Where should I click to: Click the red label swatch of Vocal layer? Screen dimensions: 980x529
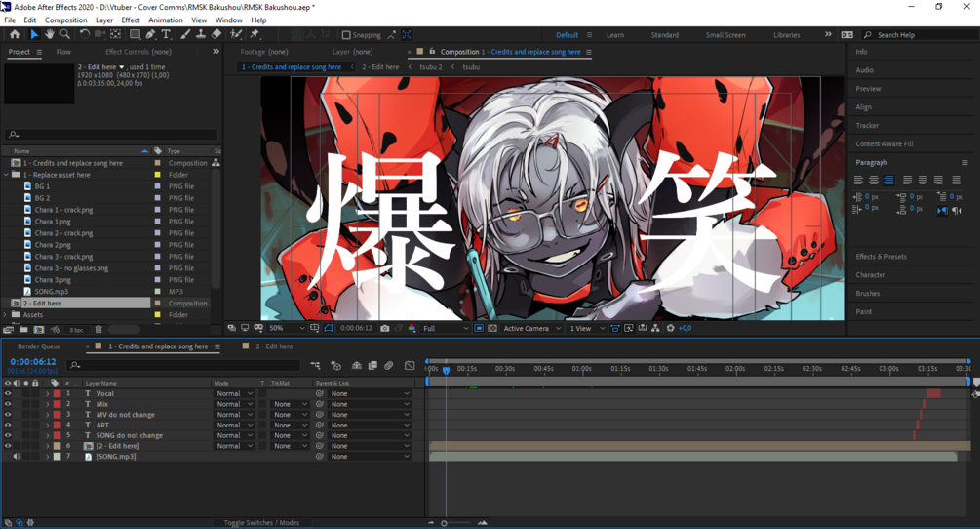click(x=57, y=394)
